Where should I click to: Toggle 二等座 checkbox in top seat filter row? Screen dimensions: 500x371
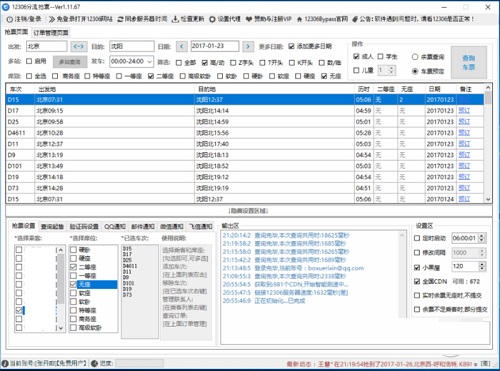pos(151,76)
